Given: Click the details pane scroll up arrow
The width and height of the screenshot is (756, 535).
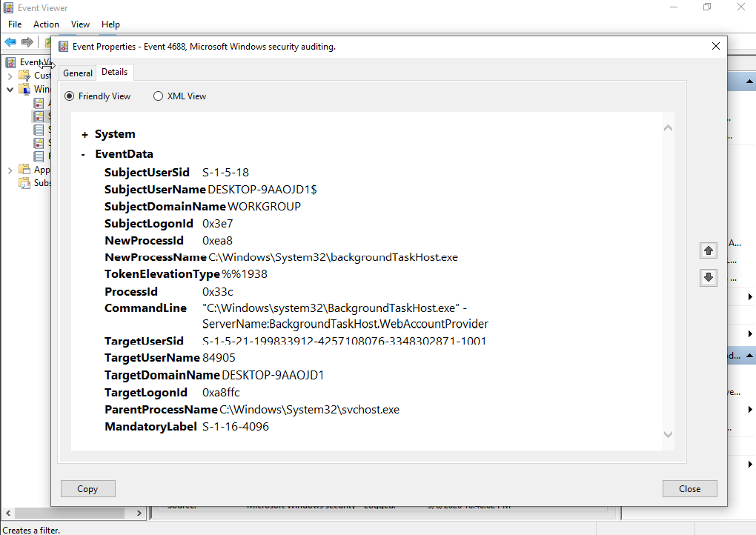Looking at the screenshot, I should tap(669, 127).
